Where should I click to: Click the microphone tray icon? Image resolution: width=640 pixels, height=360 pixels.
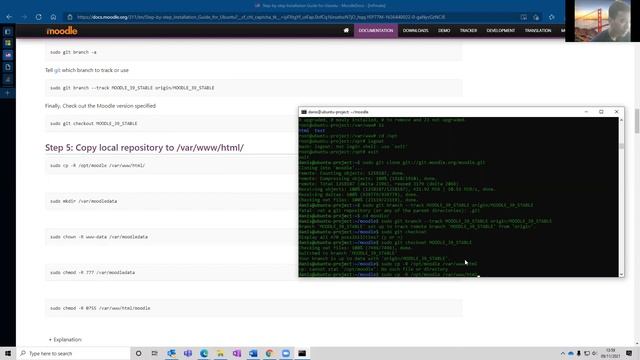click(x=578, y=353)
